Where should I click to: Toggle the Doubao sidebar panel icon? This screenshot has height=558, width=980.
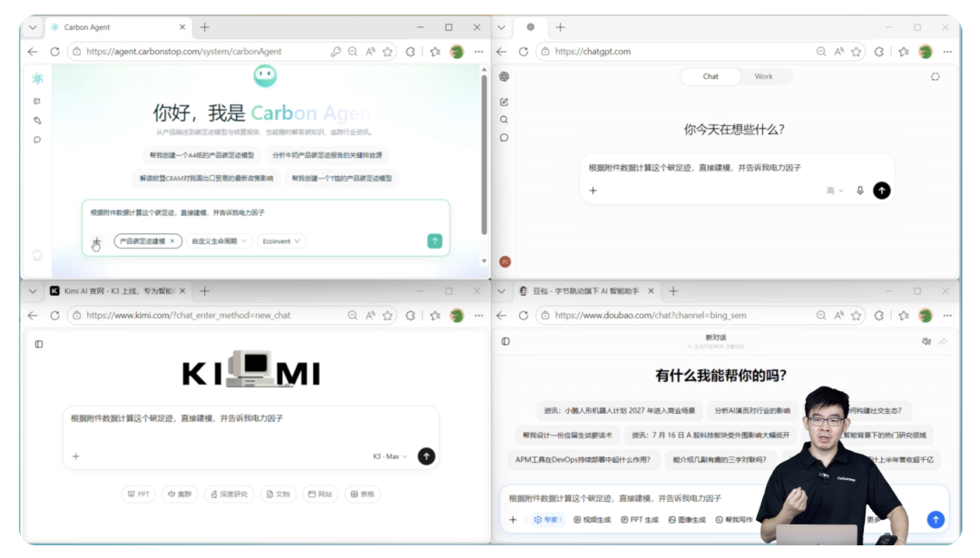tap(505, 341)
